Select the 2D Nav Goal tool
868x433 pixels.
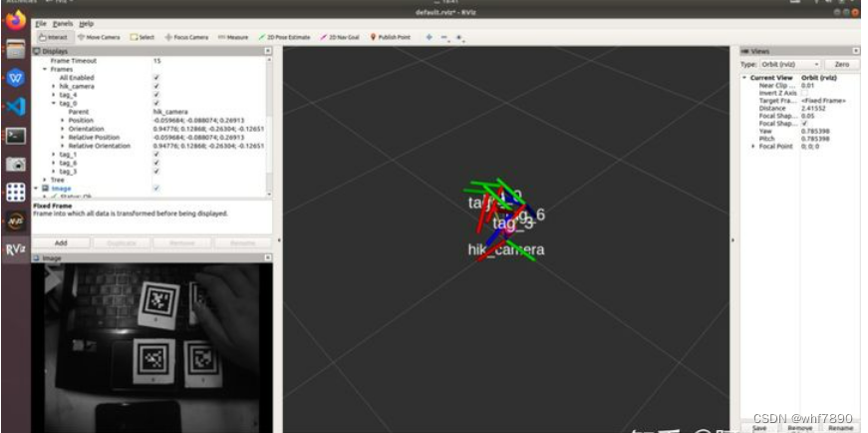click(x=340, y=37)
